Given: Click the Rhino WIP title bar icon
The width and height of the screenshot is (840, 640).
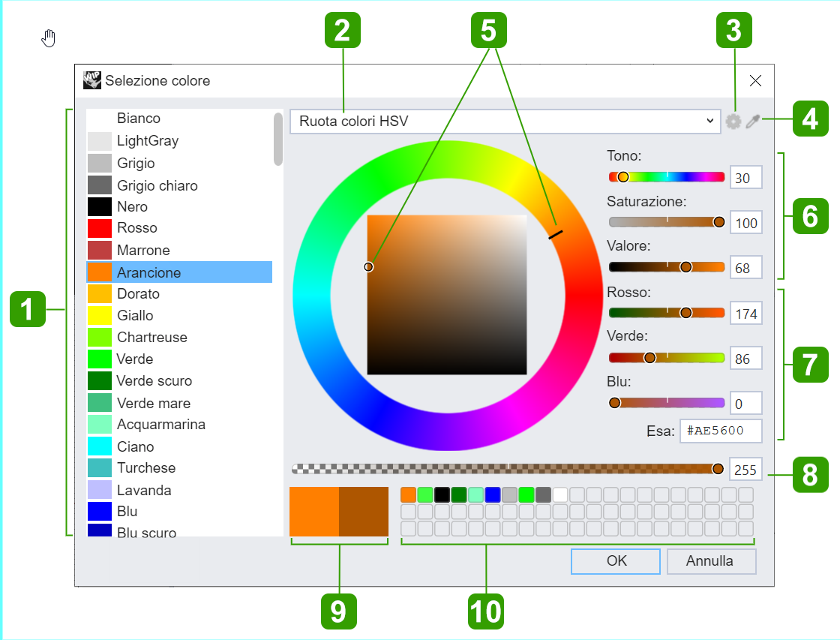Looking at the screenshot, I should pos(92,80).
